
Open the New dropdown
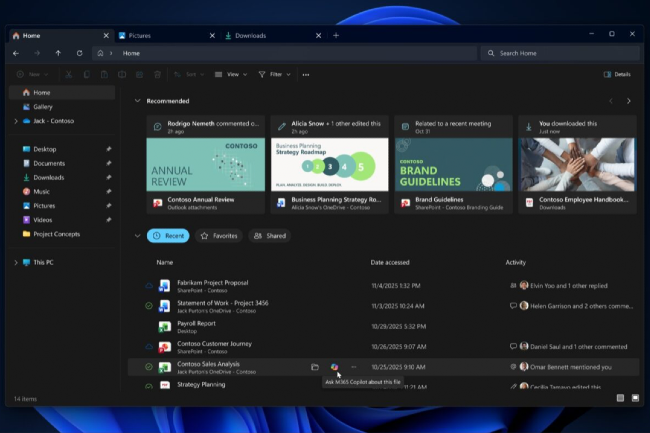(32, 75)
